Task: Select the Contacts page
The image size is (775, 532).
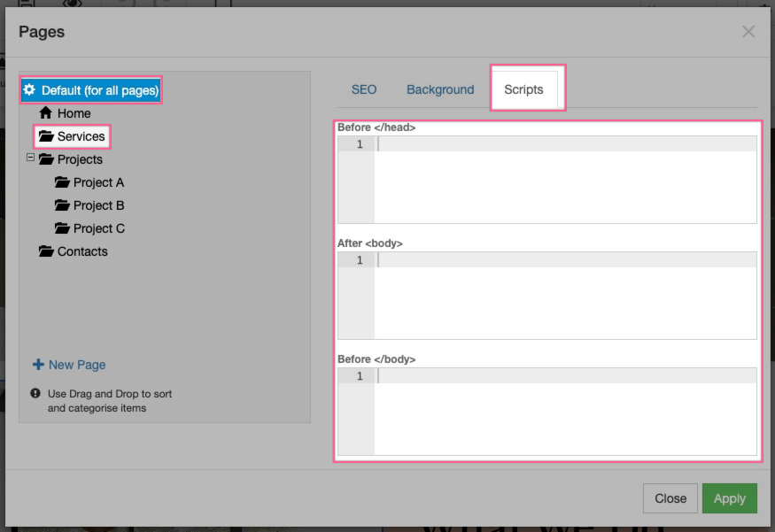Action: [74, 251]
